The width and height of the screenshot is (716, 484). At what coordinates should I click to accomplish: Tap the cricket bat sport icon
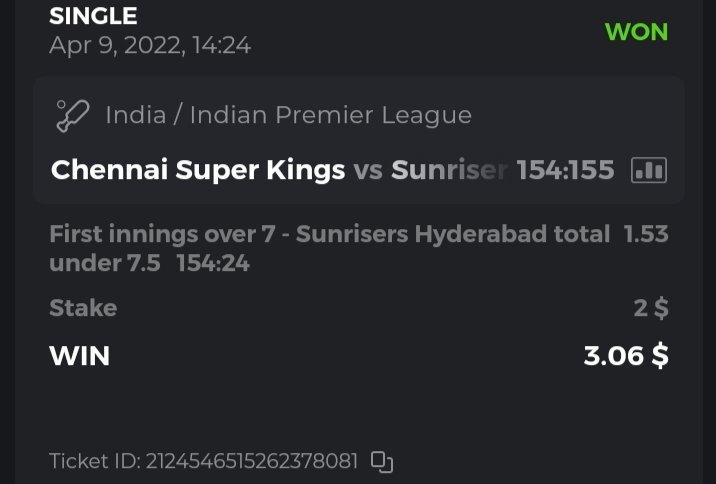73,115
